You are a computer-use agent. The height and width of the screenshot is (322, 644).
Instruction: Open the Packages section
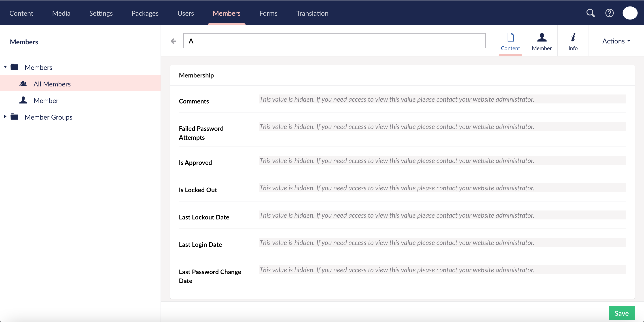click(x=145, y=13)
